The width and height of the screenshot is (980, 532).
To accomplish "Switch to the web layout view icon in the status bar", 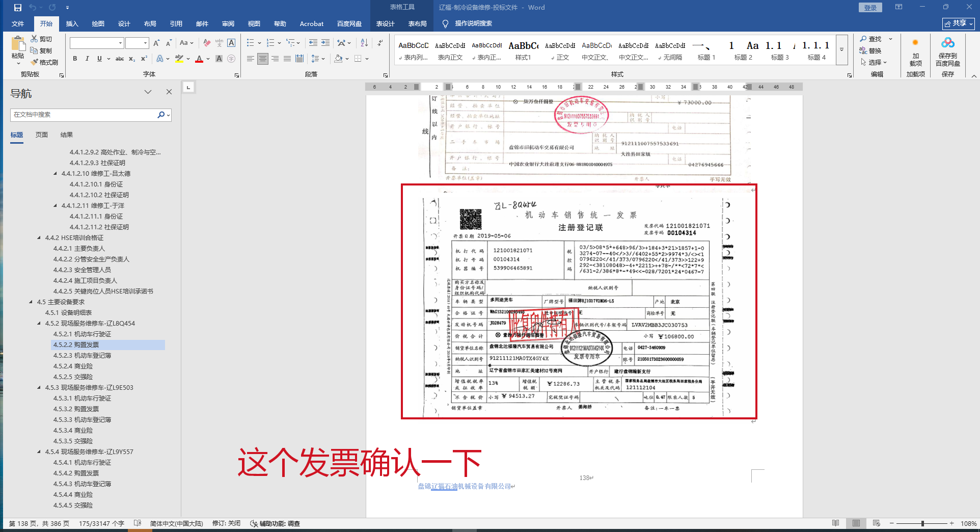I will tap(876, 523).
